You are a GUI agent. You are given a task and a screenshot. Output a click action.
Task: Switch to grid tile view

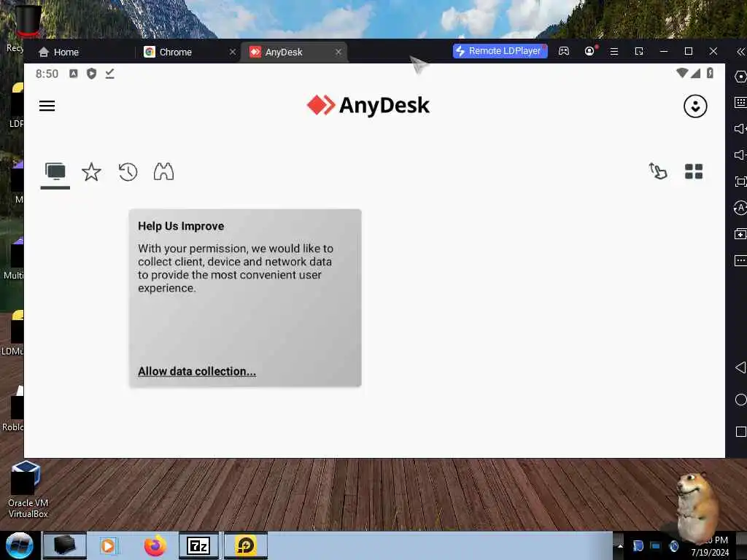point(694,171)
